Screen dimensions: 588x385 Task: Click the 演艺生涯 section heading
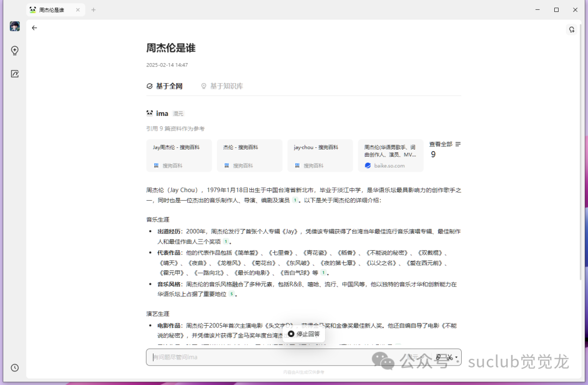point(157,314)
